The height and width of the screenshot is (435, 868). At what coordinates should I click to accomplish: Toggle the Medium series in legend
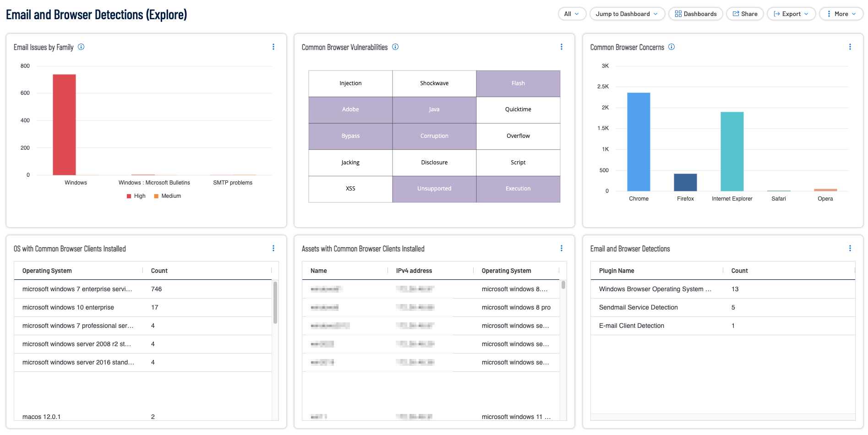[x=168, y=196]
